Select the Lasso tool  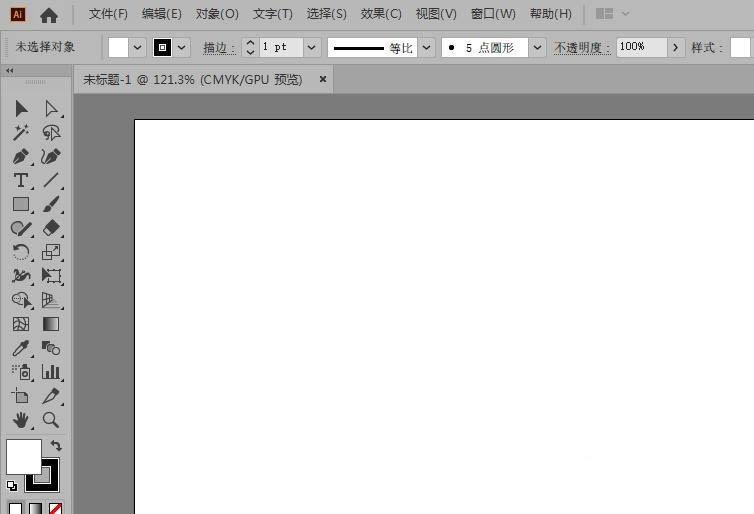pos(51,133)
